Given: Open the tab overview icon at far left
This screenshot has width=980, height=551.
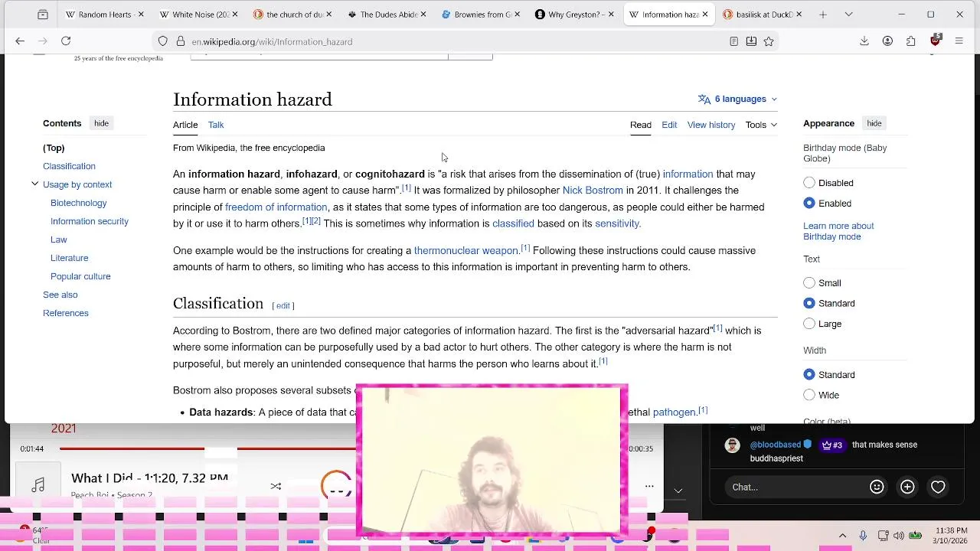Looking at the screenshot, I should point(43,15).
